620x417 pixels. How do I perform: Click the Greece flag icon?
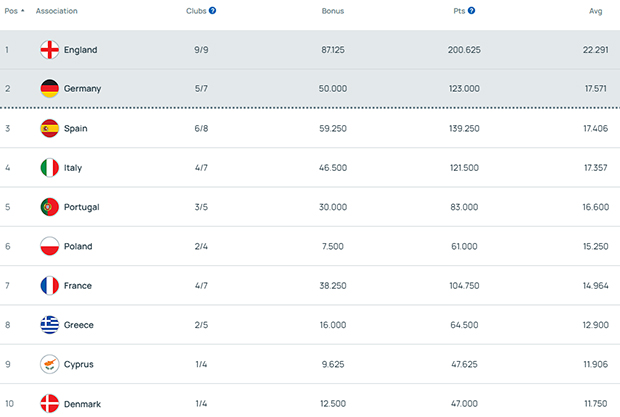pos(49,325)
